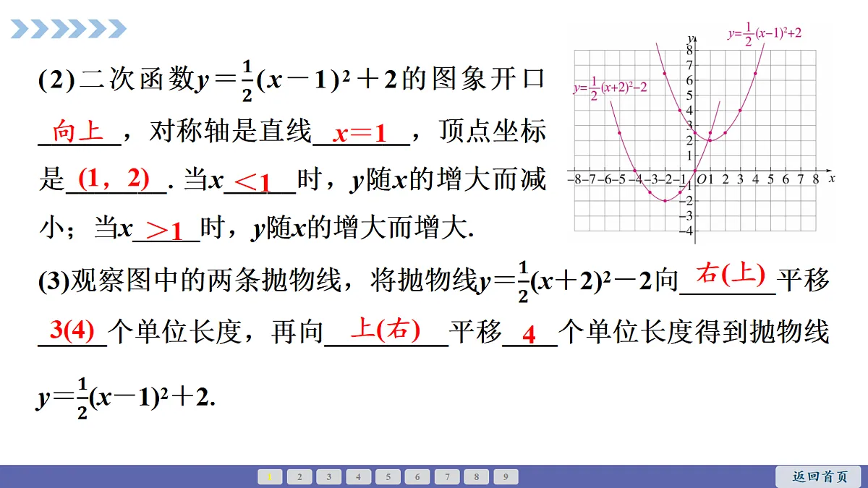The image size is (868, 488).
Task: Open page 3 from bottom navigation
Action: click(x=329, y=477)
